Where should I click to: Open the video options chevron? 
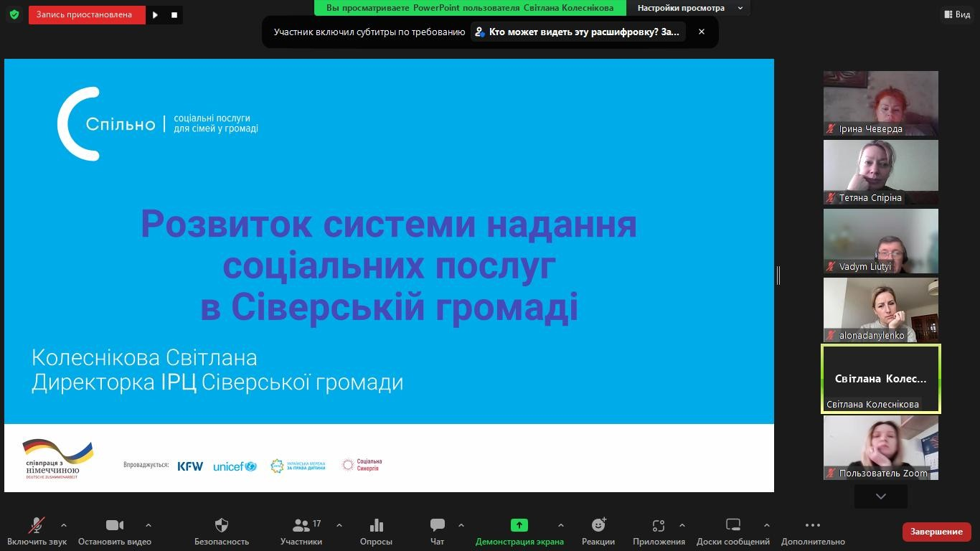coord(148,526)
